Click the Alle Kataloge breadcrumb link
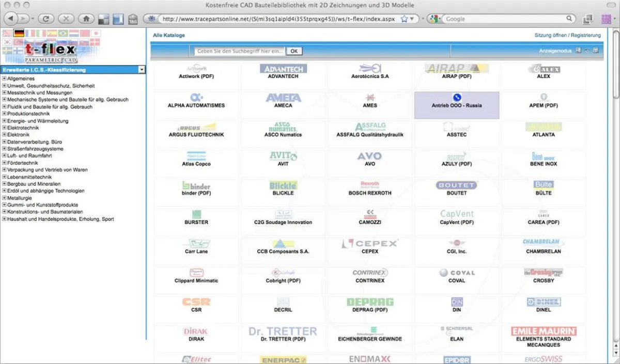Screen dimensions: 620x364 coord(168,35)
